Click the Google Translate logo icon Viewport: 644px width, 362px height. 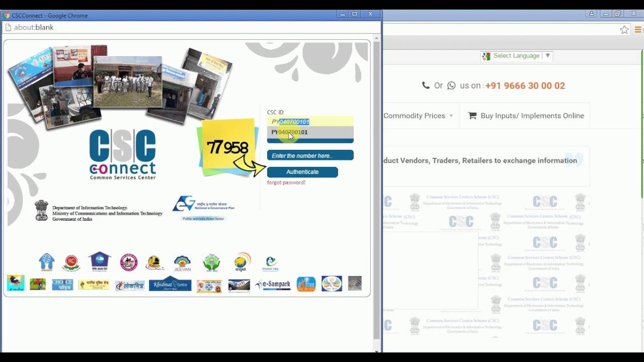click(486, 56)
